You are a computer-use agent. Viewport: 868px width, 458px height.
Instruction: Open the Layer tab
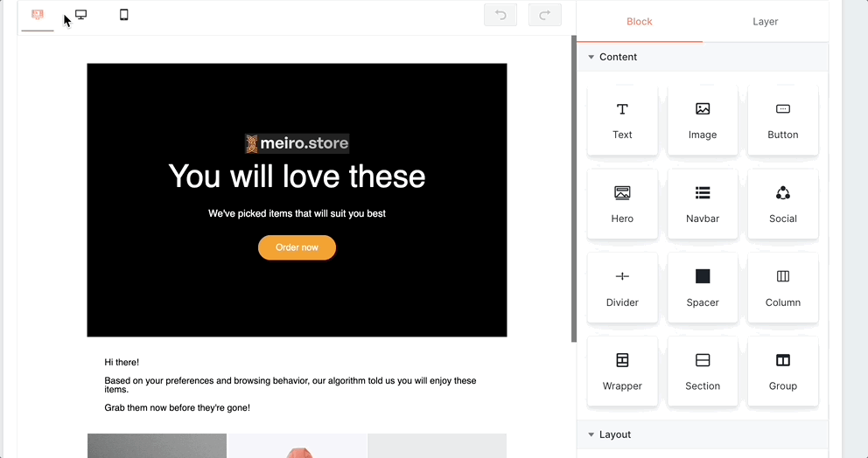pos(765,22)
